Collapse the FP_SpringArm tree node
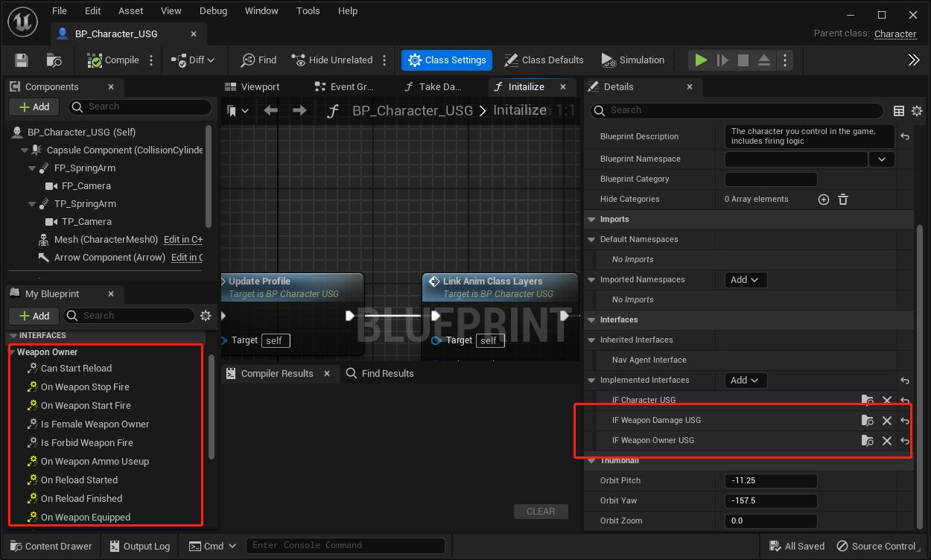931x560 pixels. point(32,168)
